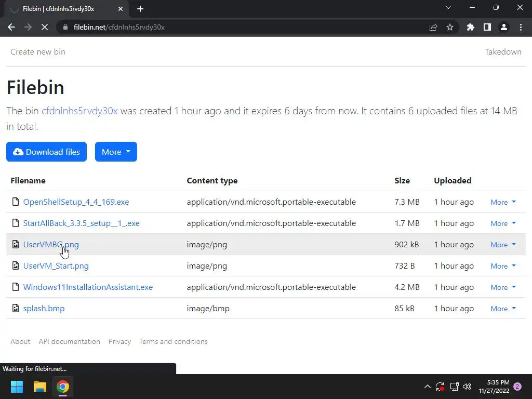532x399 pixels.
Task: Open the notification badge showing 2
Action: coord(517,387)
